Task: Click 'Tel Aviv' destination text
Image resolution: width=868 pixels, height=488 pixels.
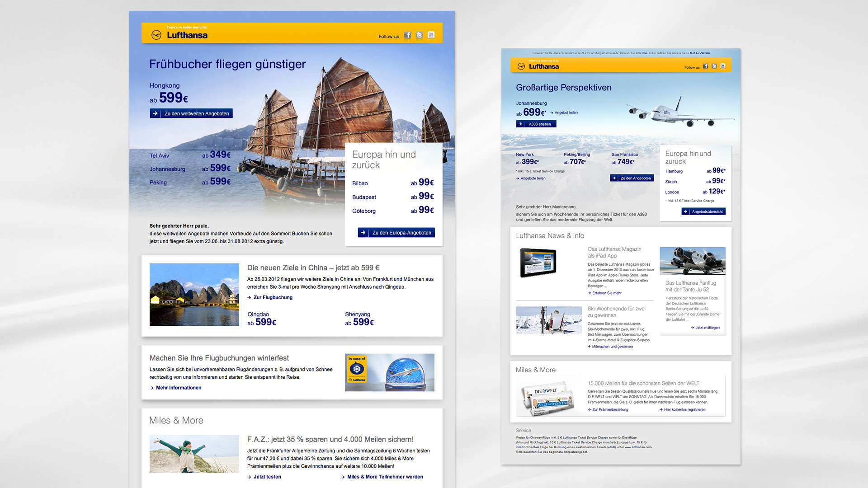Action: tap(159, 156)
